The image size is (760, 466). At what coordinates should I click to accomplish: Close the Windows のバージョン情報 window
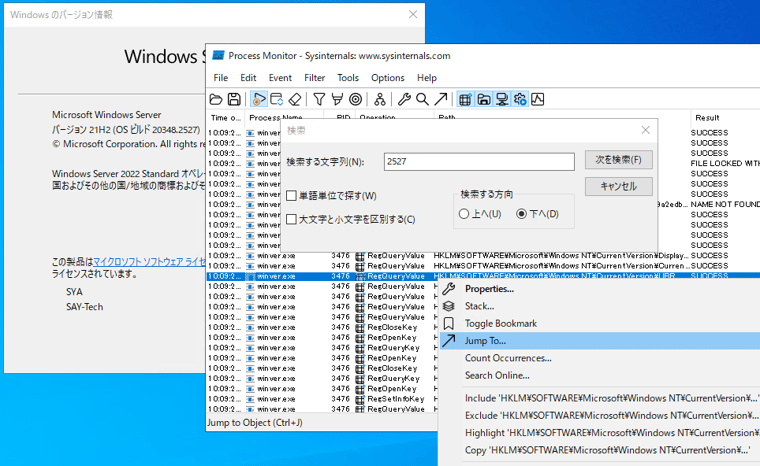click(412, 15)
